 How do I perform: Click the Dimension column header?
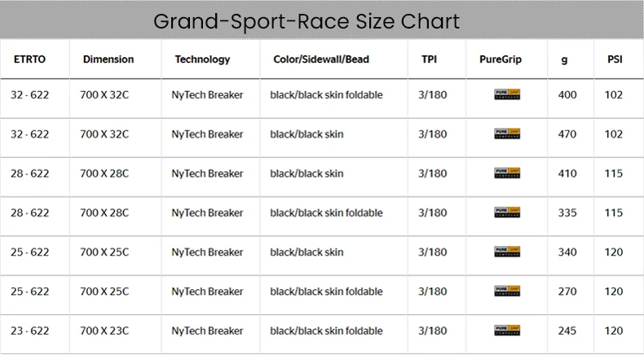pos(108,59)
